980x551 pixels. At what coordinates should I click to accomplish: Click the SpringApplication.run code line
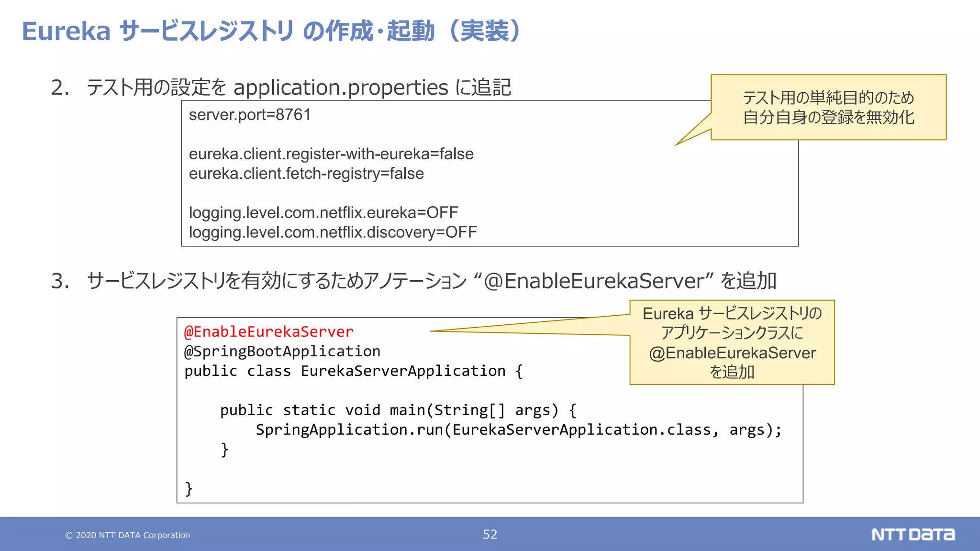(x=518, y=430)
